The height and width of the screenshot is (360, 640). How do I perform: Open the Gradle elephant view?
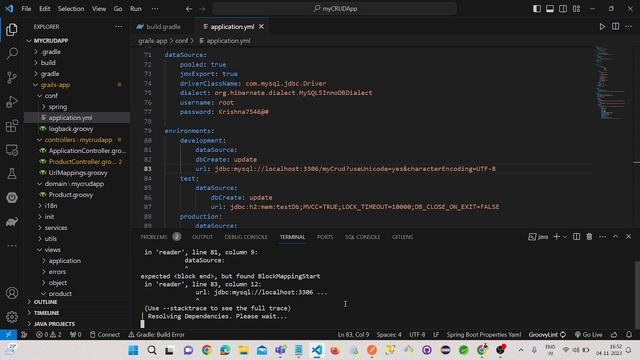coord(12,222)
